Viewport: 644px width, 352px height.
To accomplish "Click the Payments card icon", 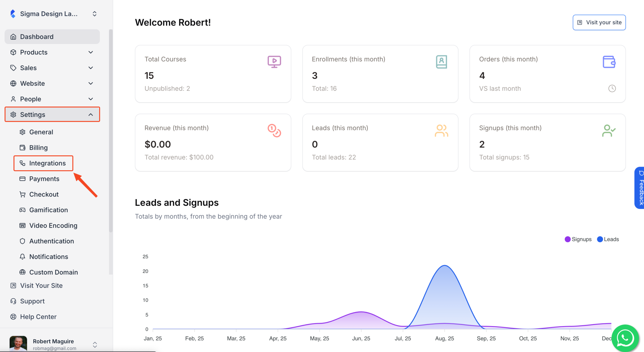I will (22, 179).
